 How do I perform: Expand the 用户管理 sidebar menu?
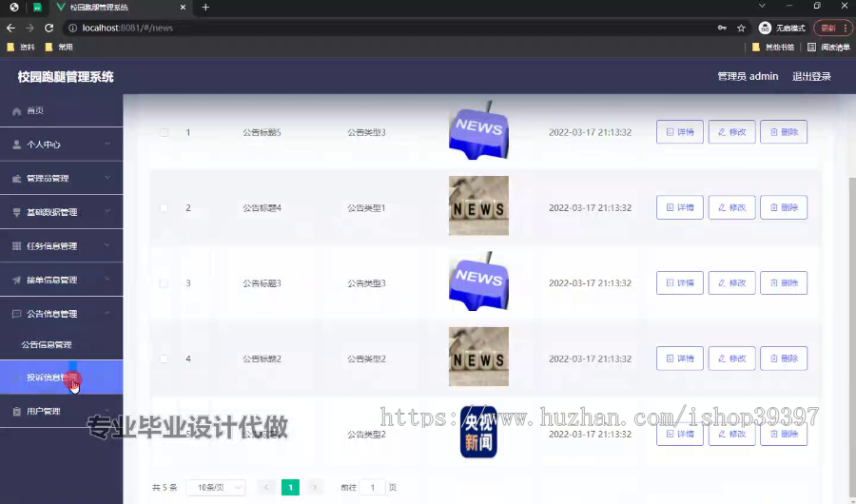[x=61, y=411]
